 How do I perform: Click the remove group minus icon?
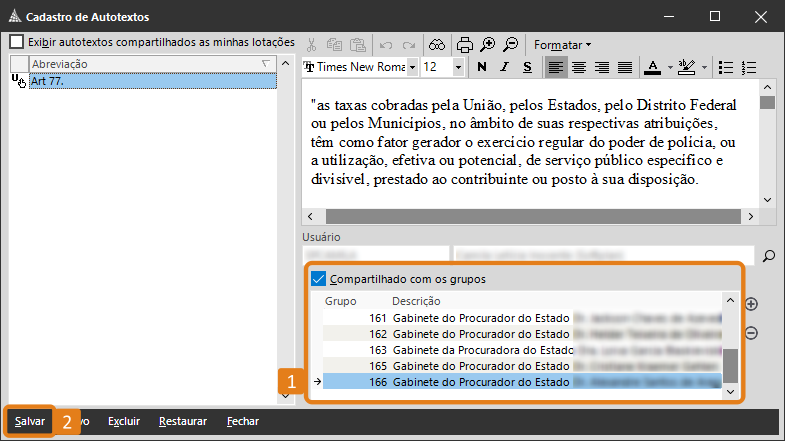[x=752, y=333]
